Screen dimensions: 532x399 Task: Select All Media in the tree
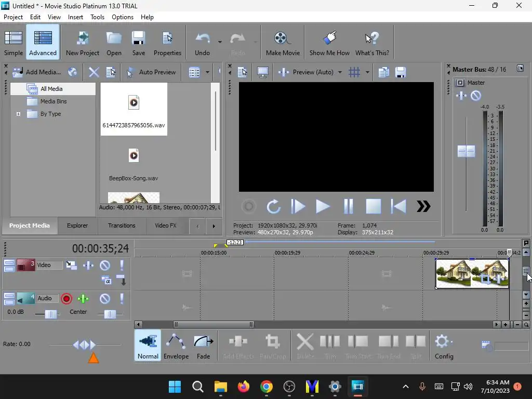point(51,89)
